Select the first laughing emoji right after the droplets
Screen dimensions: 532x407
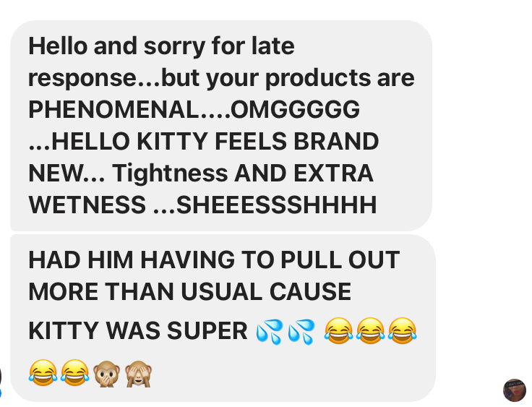(x=338, y=331)
